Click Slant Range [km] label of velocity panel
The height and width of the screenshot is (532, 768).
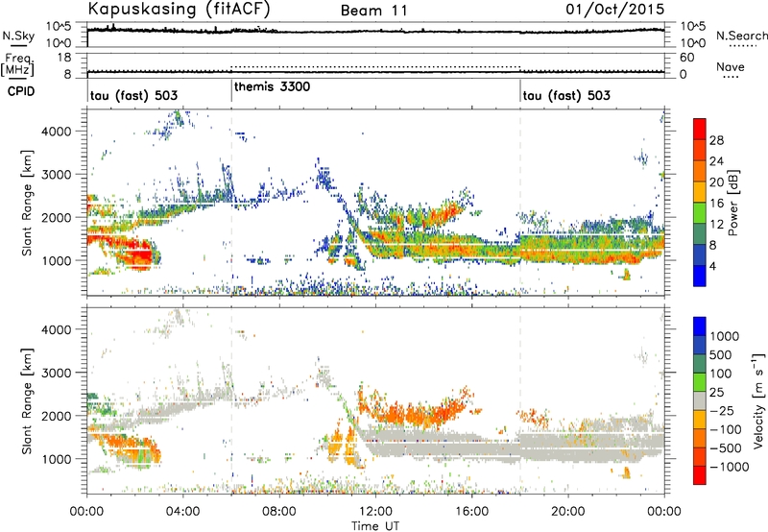click(27, 401)
